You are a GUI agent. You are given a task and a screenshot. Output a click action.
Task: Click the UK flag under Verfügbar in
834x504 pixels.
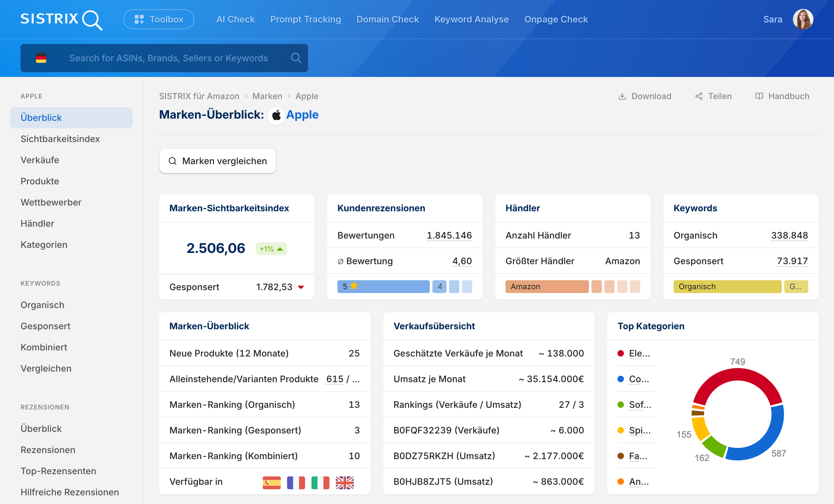click(x=345, y=483)
